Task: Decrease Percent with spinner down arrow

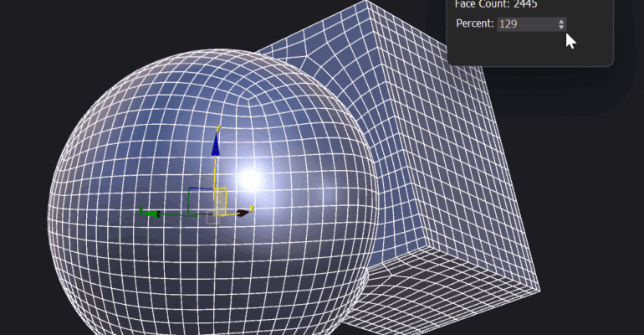Action: (561, 27)
